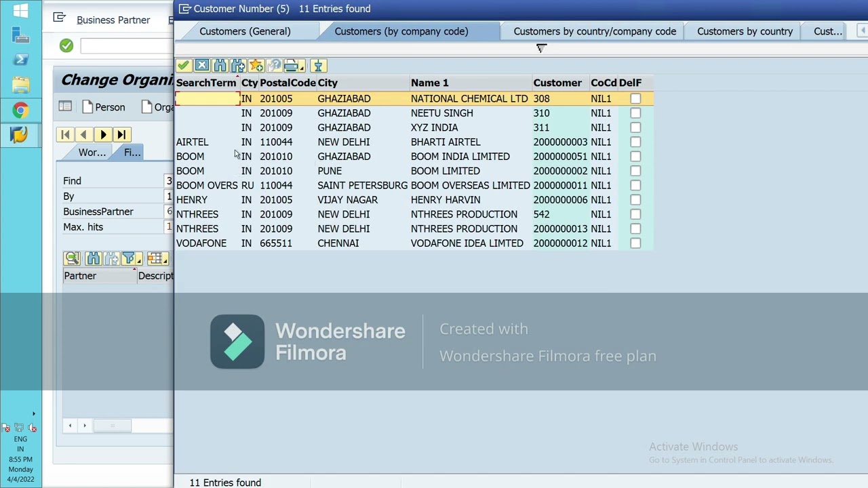The image size is (868, 488).
Task: Click the Previous Record arrow in Business Partner window
Action: 83,135
